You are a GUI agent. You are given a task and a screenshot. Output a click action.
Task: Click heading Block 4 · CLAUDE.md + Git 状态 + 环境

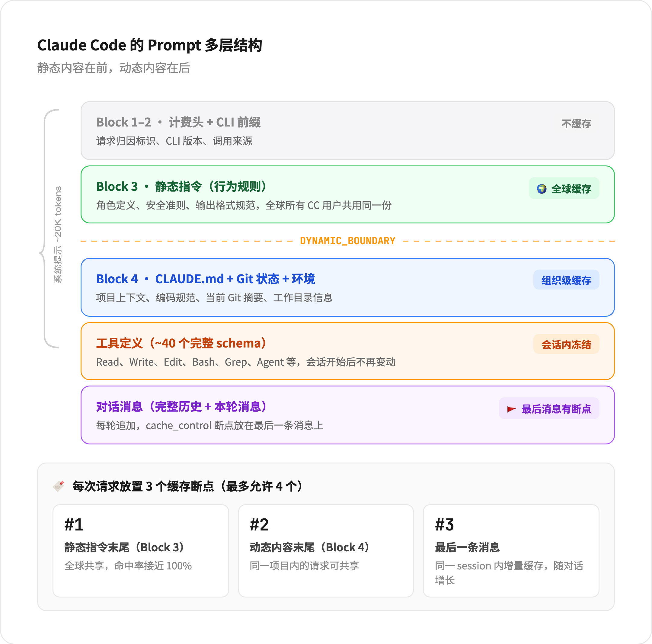pyautogui.click(x=206, y=279)
